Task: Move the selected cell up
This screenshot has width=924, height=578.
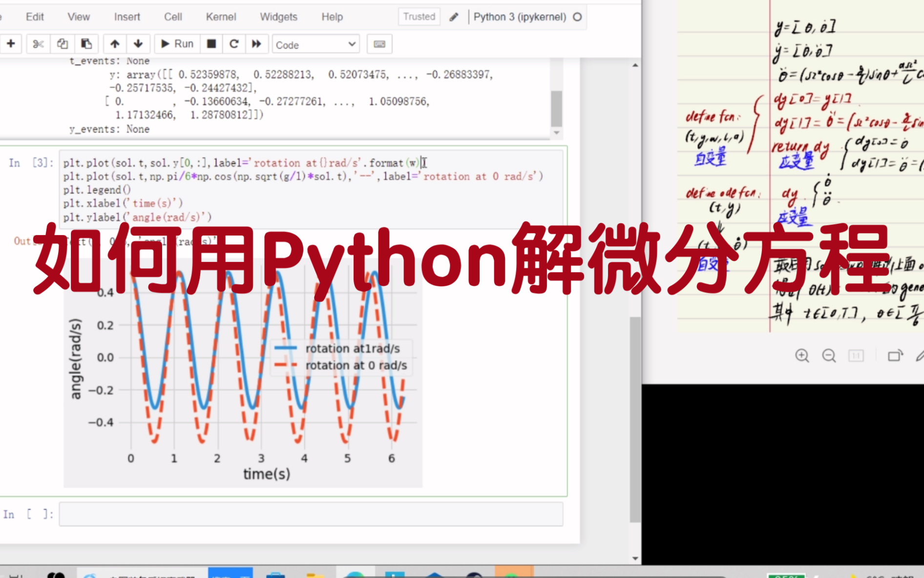Action: pos(115,44)
